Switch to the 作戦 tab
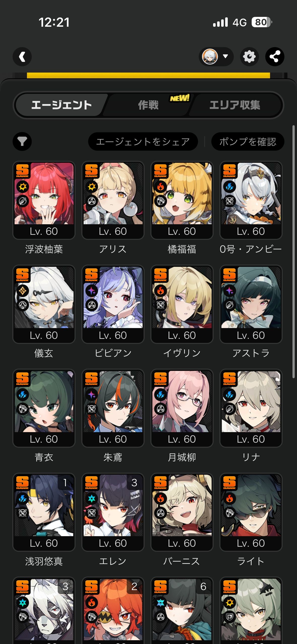Image resolution: width=297 pixels, height=644 pixels. coord(148,105)
